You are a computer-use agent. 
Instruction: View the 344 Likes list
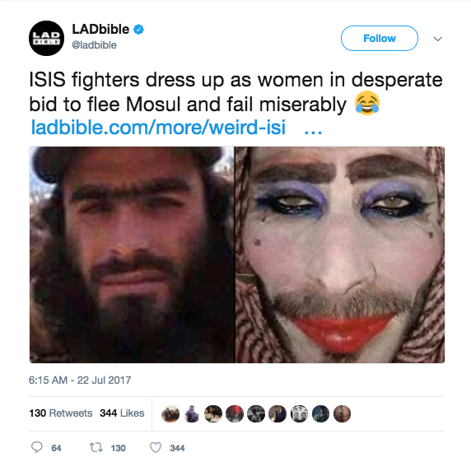tap(122, 413)
